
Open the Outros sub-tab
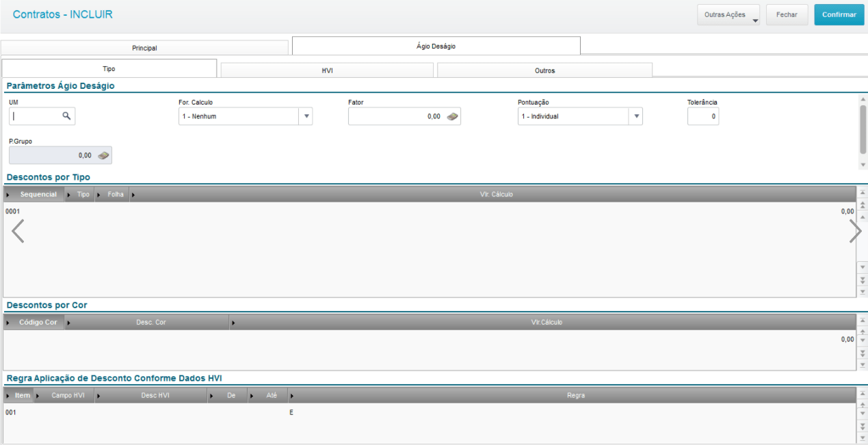click(x=544, y=70)
